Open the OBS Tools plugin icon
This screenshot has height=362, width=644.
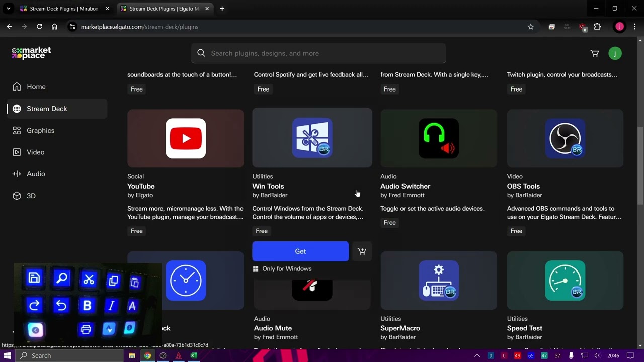(565, 138)
